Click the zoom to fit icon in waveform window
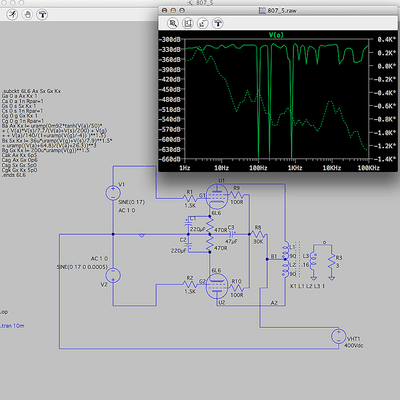 (x=188, y=23)
